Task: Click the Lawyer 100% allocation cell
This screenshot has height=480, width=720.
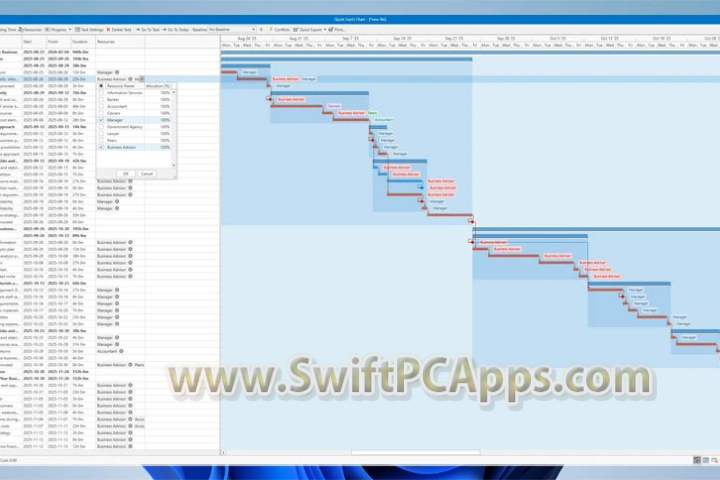Action: click(x=158, y=134)
